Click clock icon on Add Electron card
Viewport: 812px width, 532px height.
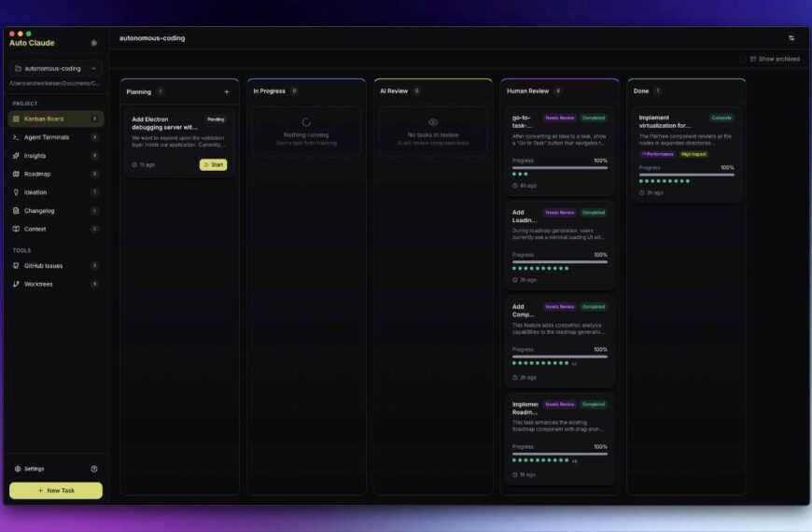tap(134, 164)
